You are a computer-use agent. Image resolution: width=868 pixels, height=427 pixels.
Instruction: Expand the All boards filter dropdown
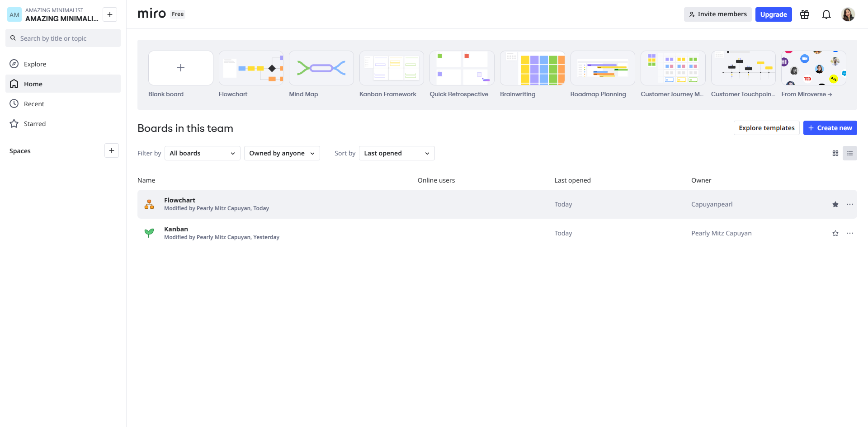pyautogui.click(x=202, y=153)
